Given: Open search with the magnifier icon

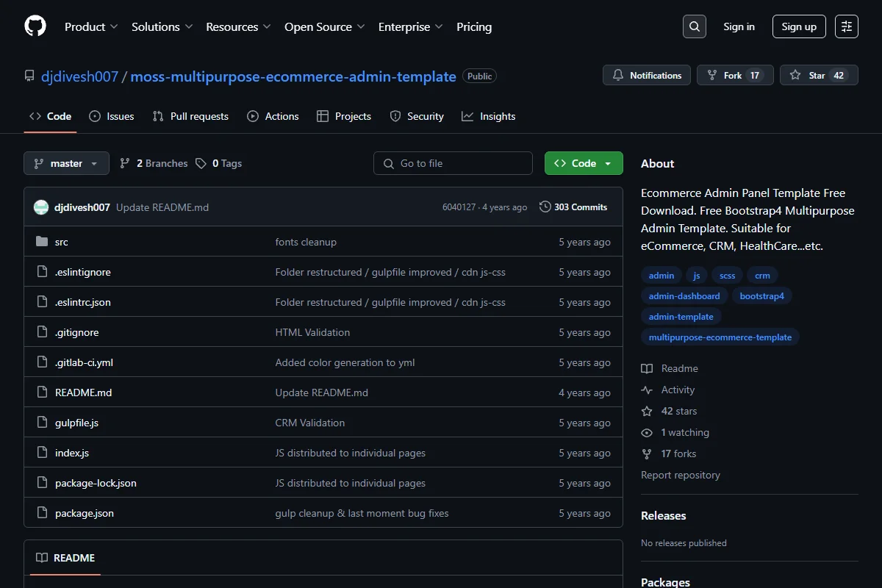Looking at the screenshot, I should tap(695, 26).
